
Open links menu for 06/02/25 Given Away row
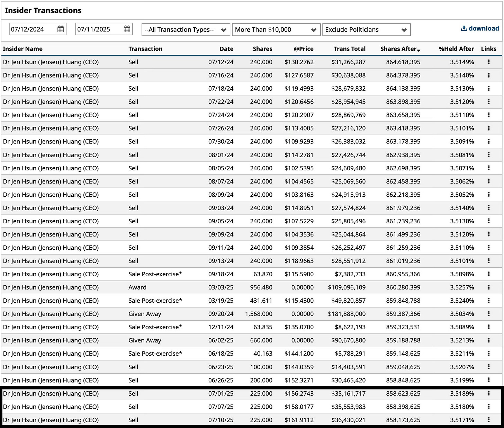click(x=489, y=340)
